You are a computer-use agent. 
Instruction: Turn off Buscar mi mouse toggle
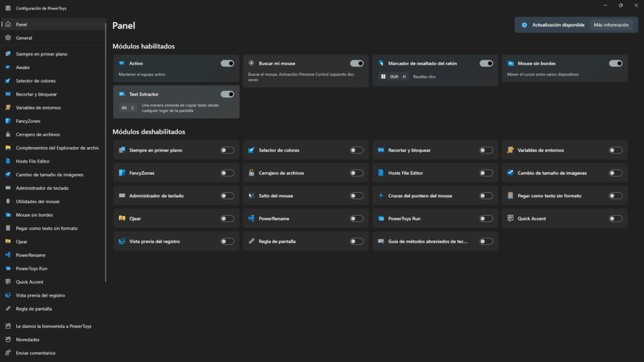(357, 63)
